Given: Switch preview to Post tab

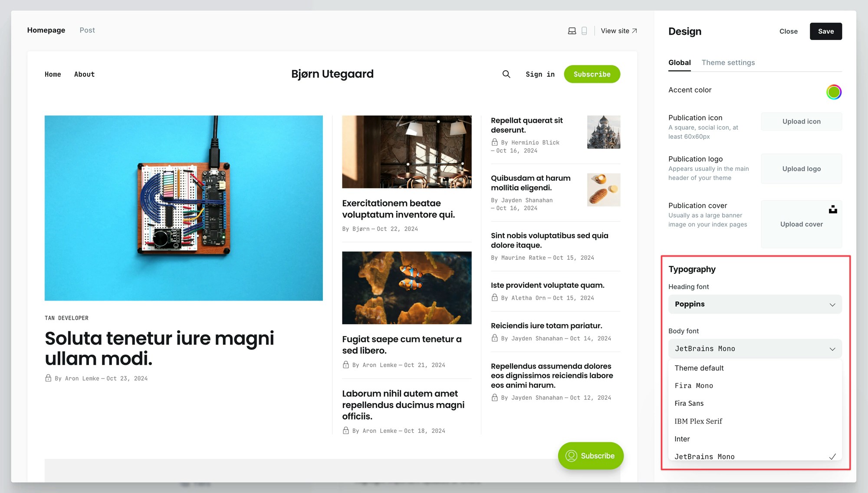Looking at the screenshot, I should [x=87, y=30].
